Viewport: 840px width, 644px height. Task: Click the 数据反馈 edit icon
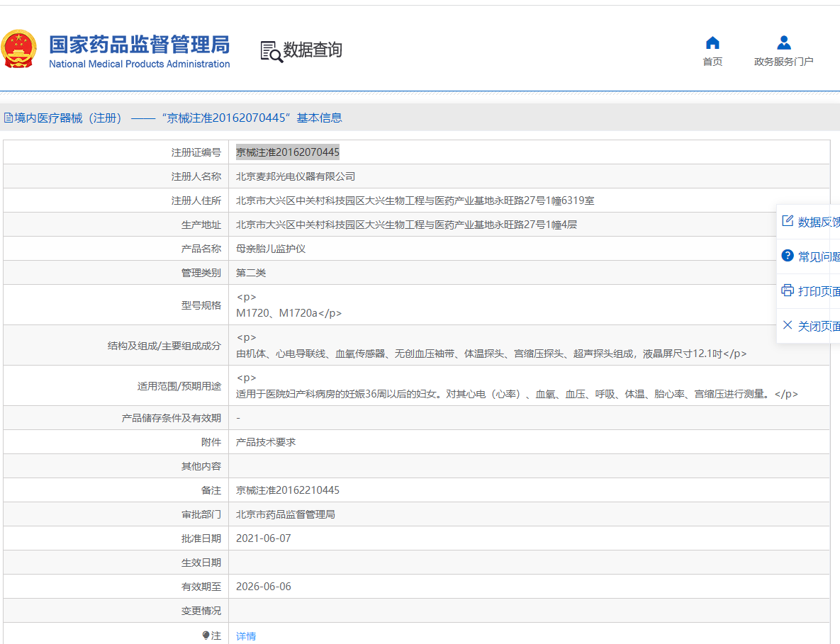[788, 220]
